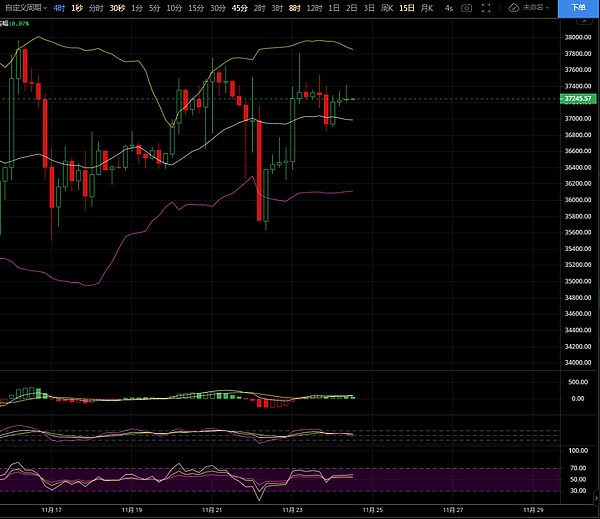The width and height of the screenshot is (600, 519).
Task: Choose the 10分 timeframe
Action: (174, 8)
